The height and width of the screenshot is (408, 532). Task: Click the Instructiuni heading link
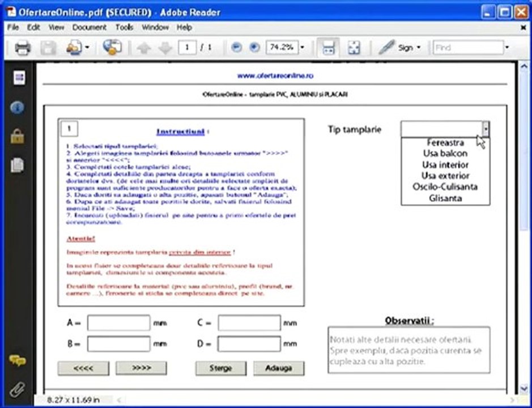(x=181, y=131)
